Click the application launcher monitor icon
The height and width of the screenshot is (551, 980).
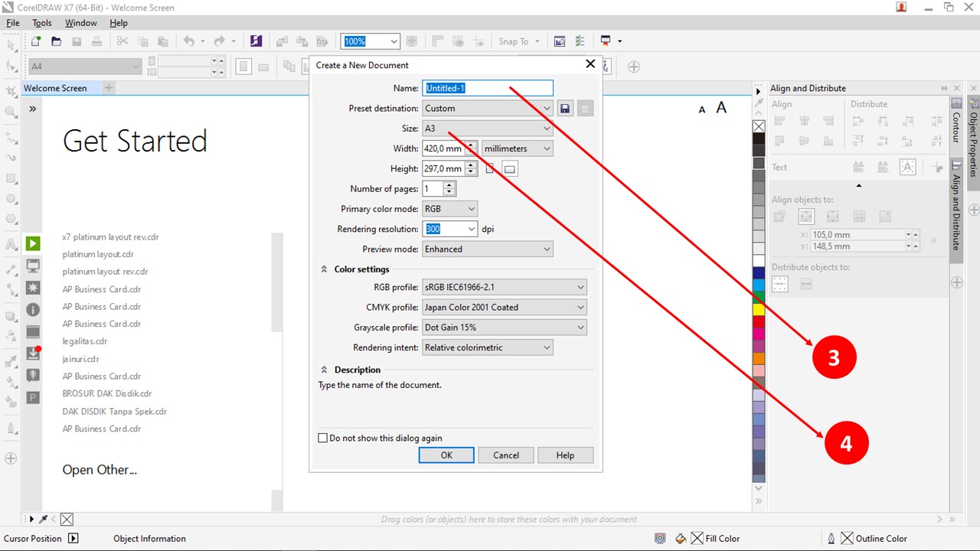point(606,41)
